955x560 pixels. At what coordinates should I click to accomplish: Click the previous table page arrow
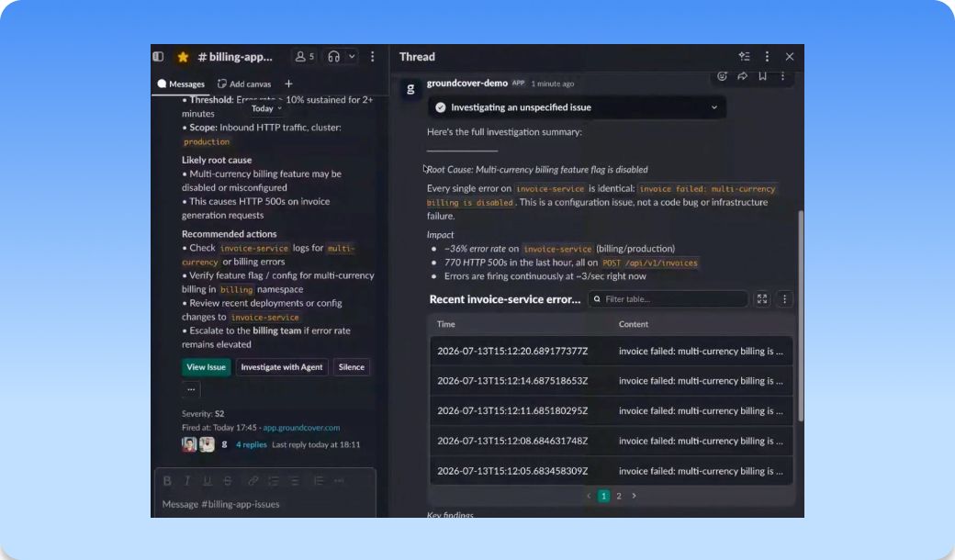[589, 496]
